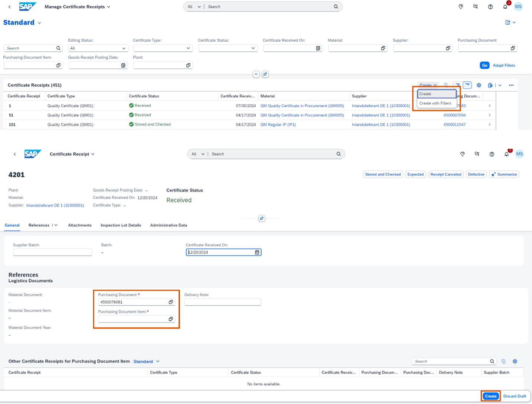Switch to Administrative Data tab
The width and height of the screenshot is (532, 404).
point(169,225)
